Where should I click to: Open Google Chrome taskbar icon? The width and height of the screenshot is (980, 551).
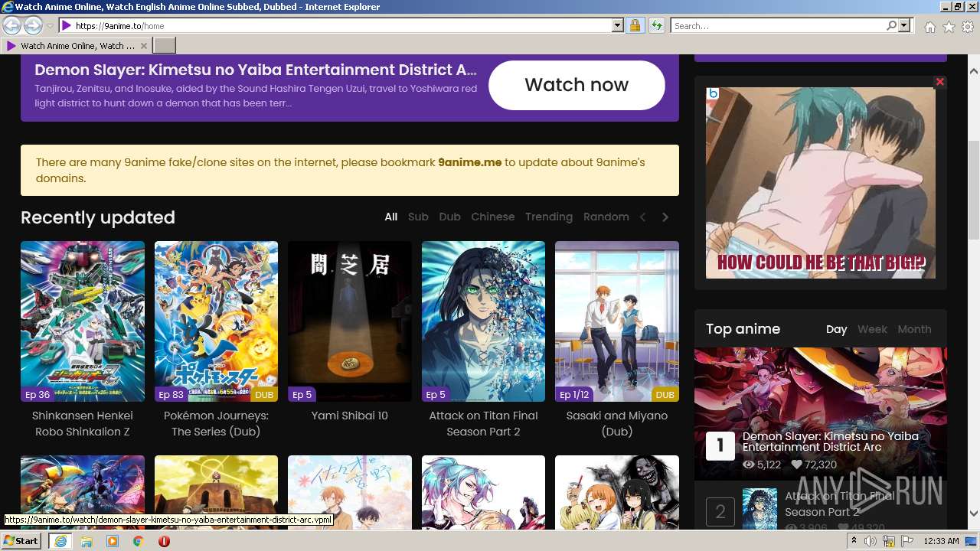[x=139, y=541]
